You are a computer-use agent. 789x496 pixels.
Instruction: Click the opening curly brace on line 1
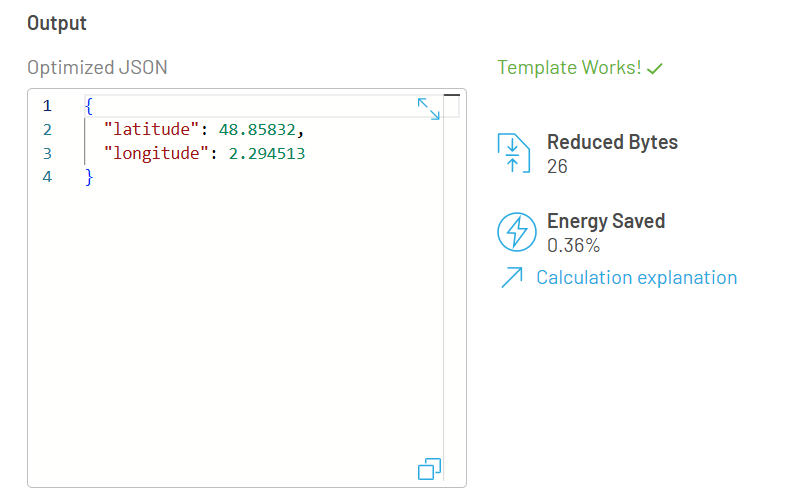[x=89, y=106]
